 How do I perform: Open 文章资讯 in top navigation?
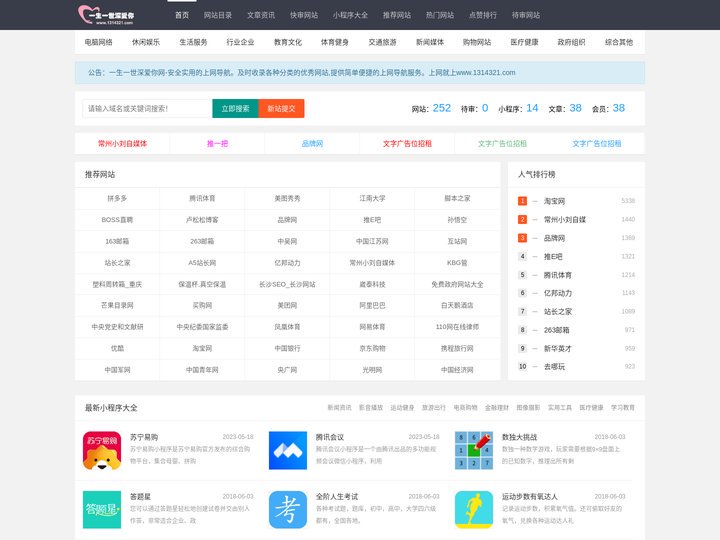coord(261,15)
